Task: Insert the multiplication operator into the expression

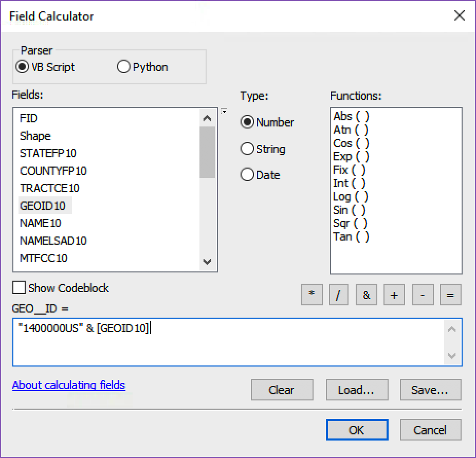Action: coord(312,295)
